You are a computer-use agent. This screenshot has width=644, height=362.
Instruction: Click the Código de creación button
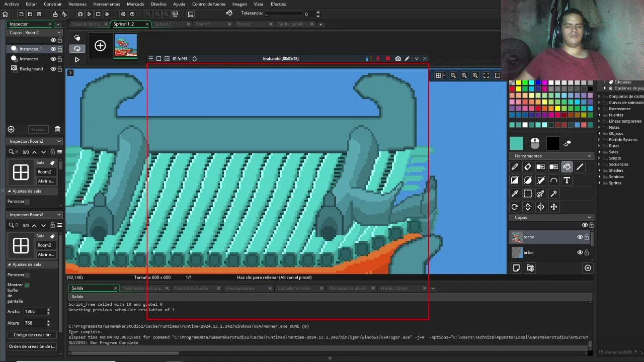point(32,335)
